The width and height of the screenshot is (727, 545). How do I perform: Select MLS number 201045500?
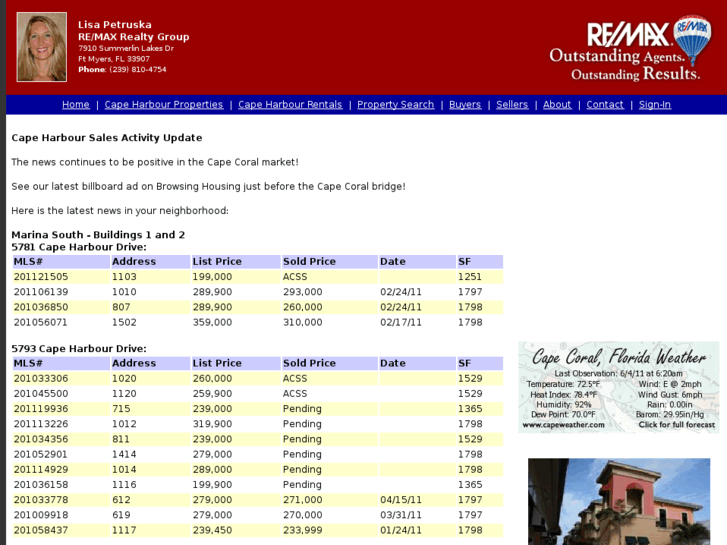click(41, 394)
